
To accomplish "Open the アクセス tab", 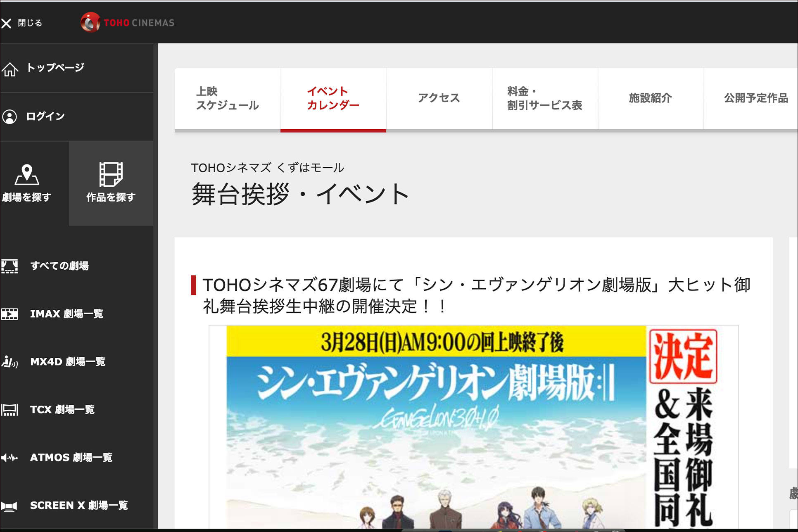I will 439,98.
